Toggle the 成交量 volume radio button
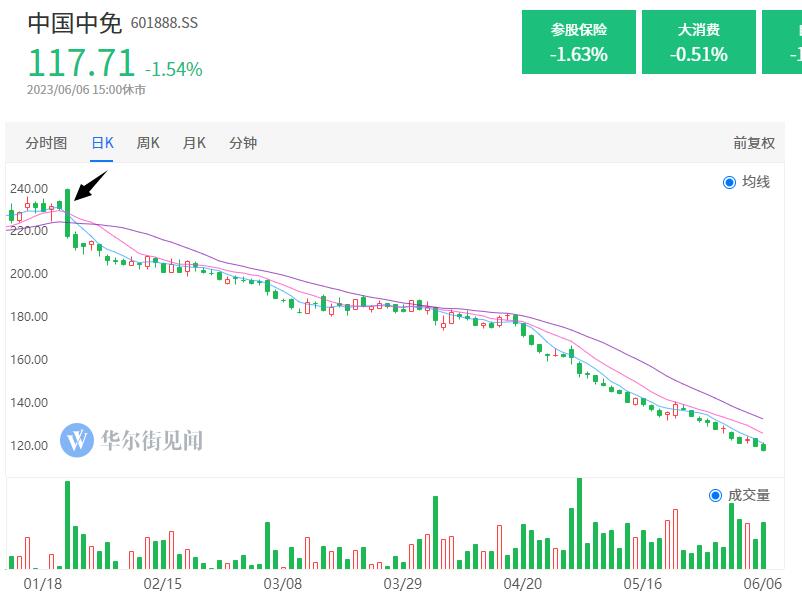 pyautogui.click(x=715, y=495)
